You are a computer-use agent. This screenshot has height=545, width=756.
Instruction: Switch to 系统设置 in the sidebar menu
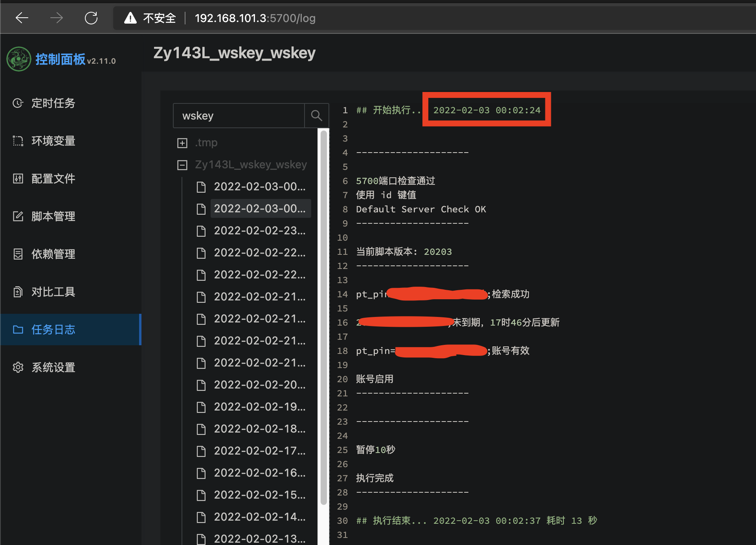click(x=53, y=367)
